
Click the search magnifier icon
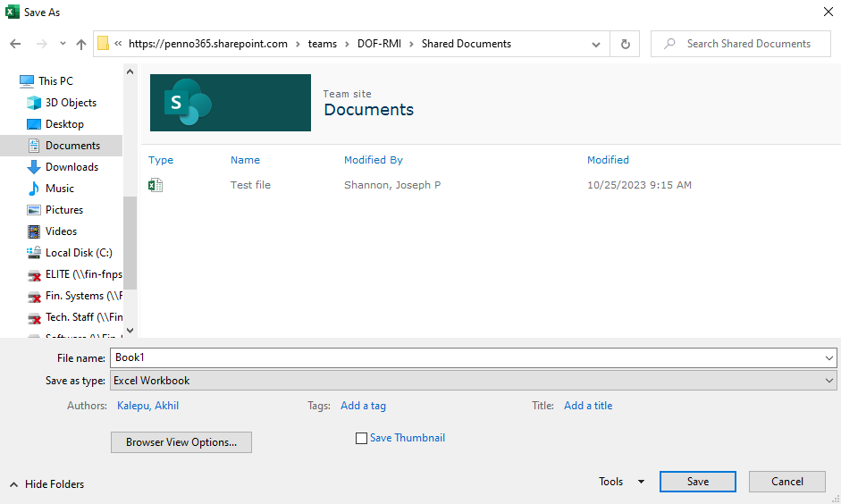click(669, 44)
